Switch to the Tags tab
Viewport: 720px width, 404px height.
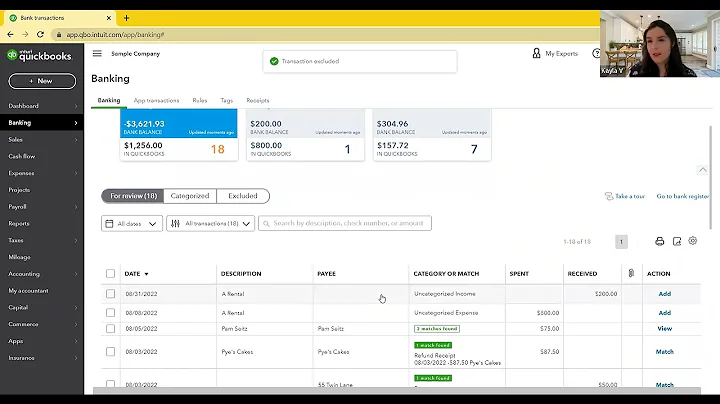[226, 100]
